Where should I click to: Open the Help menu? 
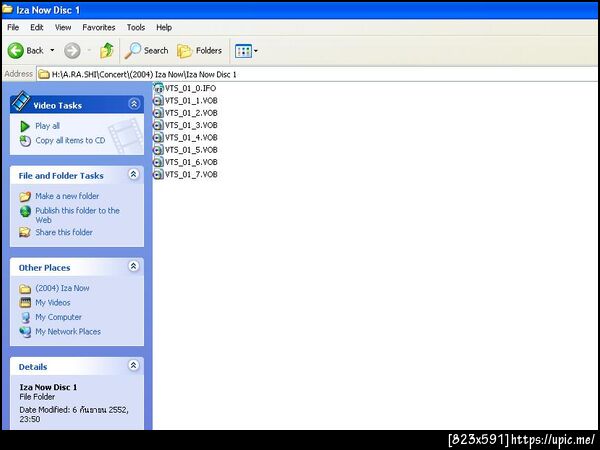tap(164, 28)
